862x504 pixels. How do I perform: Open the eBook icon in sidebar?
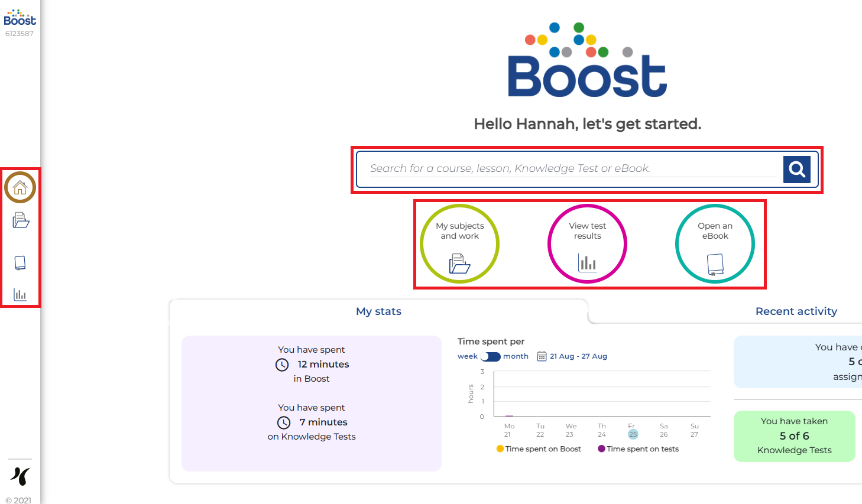coord(20,262)
